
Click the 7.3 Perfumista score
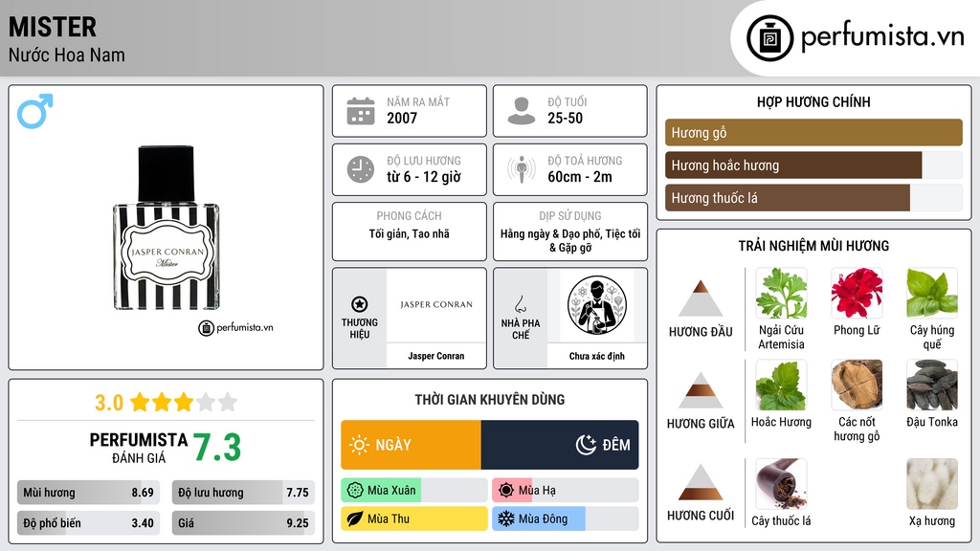coord(217,448)
